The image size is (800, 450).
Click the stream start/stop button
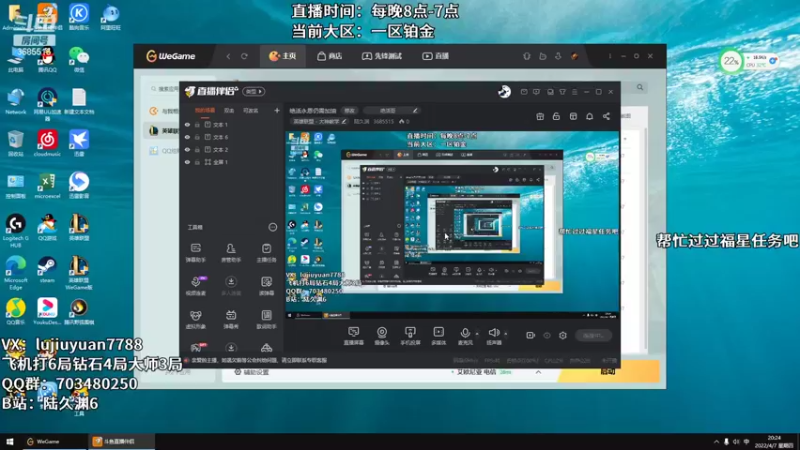593,335
